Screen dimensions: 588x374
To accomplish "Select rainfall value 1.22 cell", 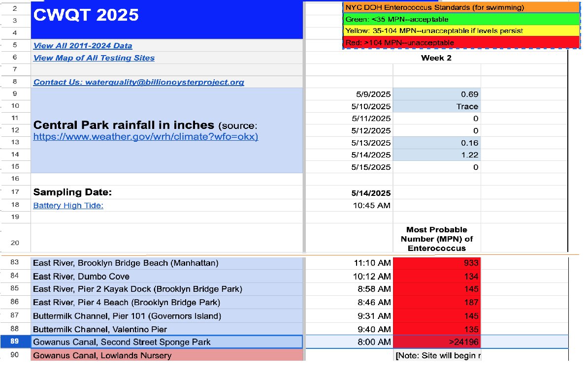I will pos(437,155).
